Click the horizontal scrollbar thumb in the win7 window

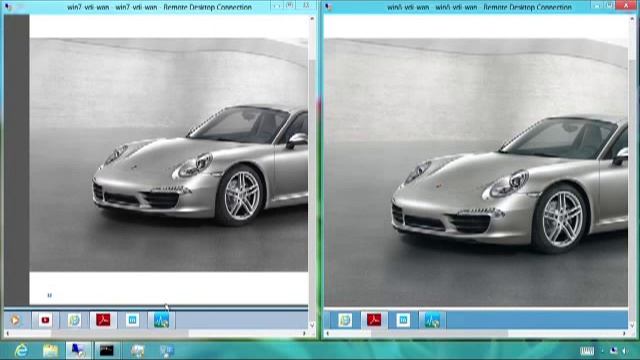[x=120, y=333]
